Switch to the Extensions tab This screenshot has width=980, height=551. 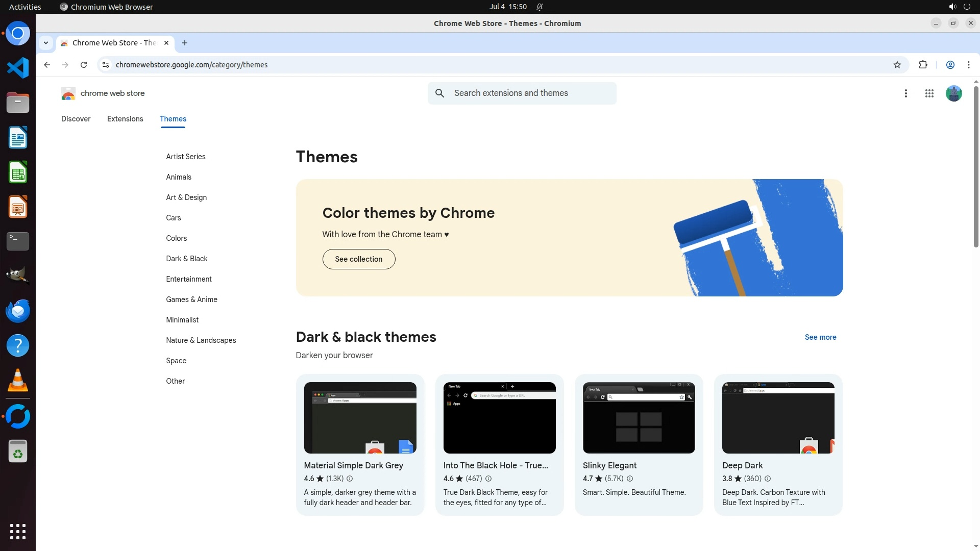125,119
